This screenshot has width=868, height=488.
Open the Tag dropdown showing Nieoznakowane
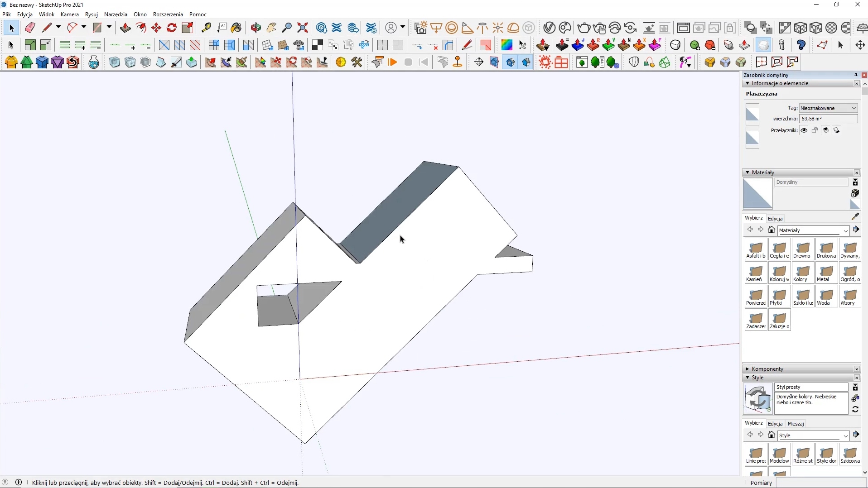[828, 108]
